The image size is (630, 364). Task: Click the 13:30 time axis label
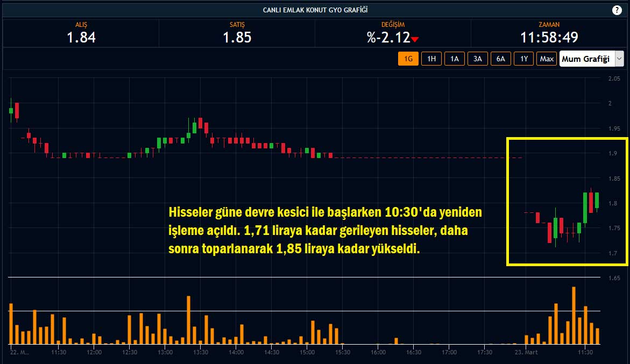pyautogui.click(x=201, y=352)
